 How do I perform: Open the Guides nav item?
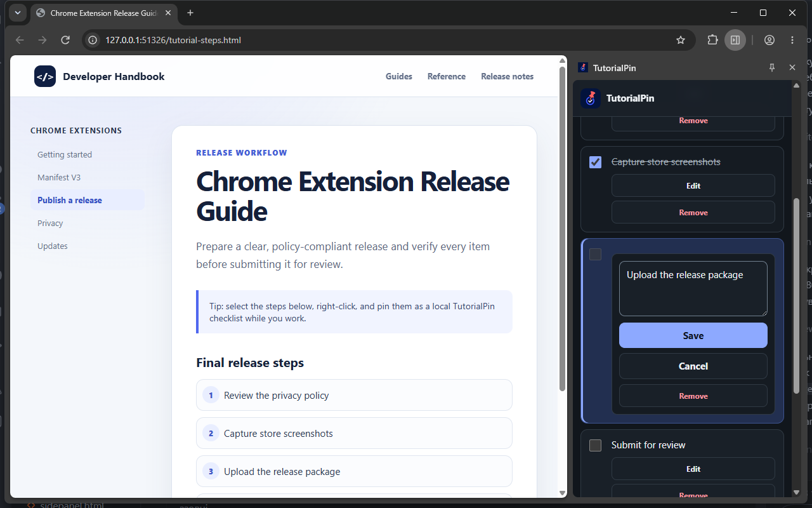pyautogui.click(x=399, y=76)
